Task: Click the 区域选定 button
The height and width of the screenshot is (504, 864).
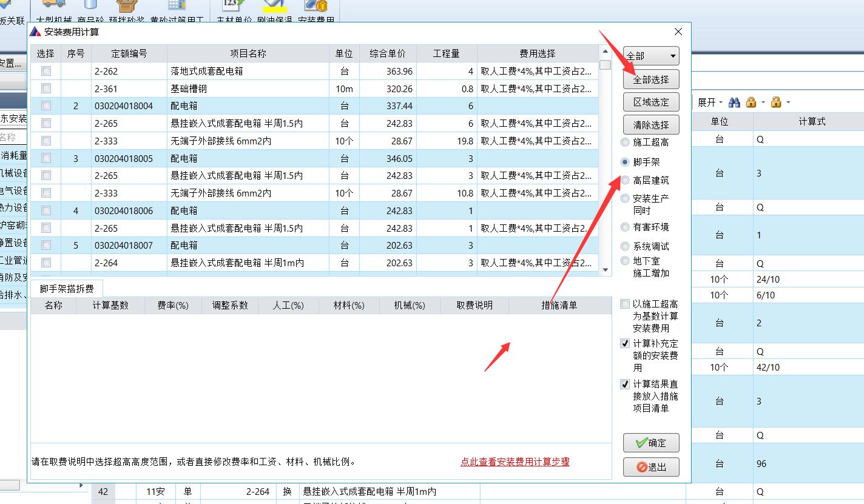Action: pos(651,102)
